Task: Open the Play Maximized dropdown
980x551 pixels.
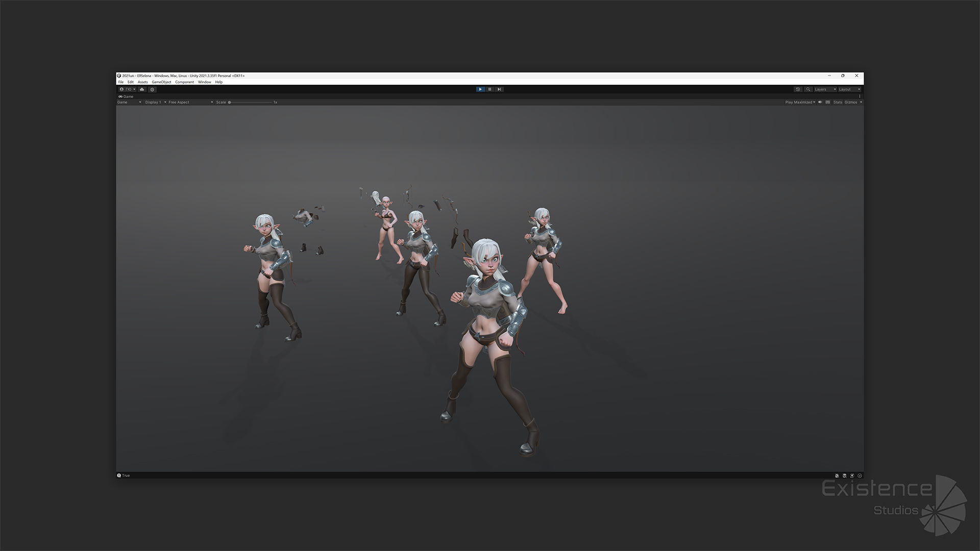Action: click(x=800, y=102)
